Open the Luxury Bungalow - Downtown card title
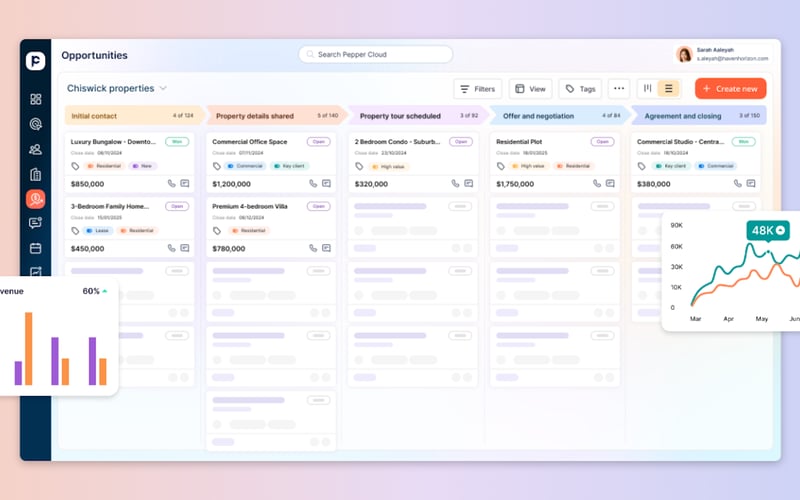 click(x=113, y=142)
